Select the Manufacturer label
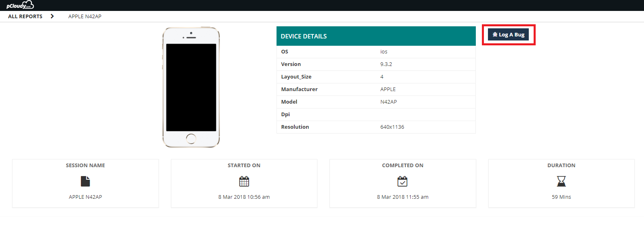The width and height of the screenshot is (644, 236). 300,89
